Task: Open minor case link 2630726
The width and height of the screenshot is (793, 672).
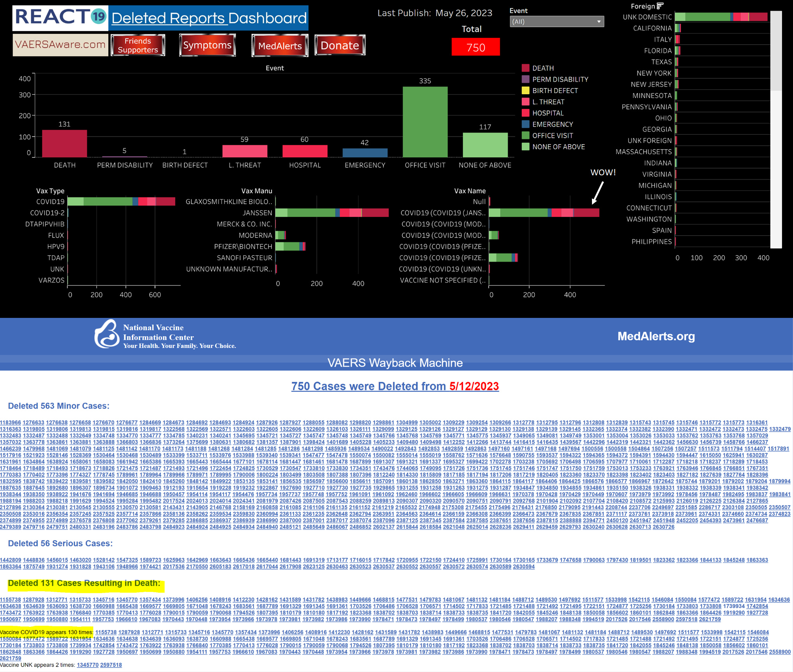Action: click(x=663, y=527)
